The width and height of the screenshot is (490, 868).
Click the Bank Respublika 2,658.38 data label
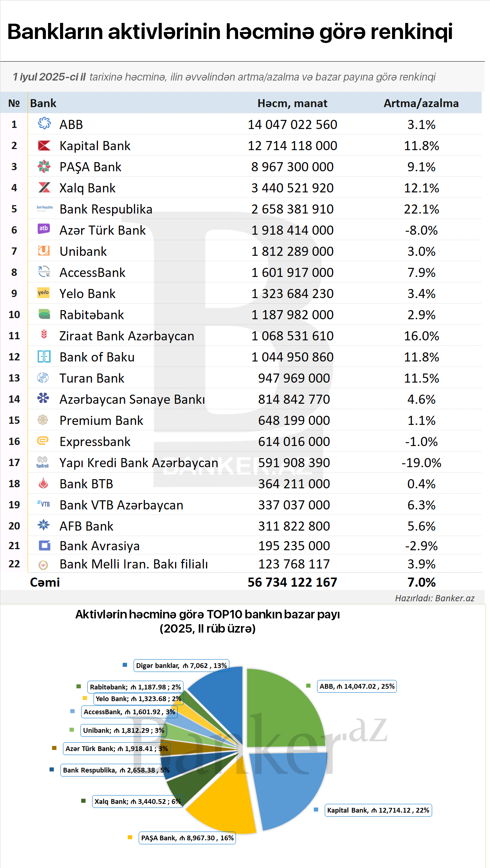coord(116,770)
